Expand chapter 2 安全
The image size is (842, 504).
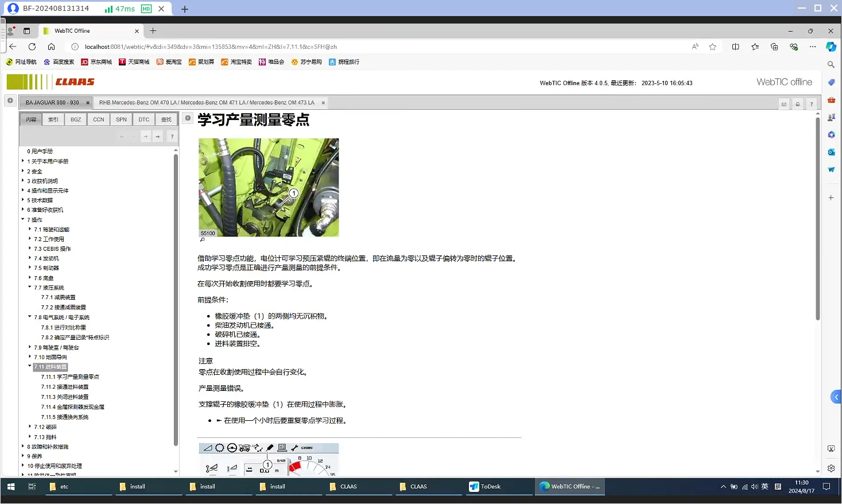click(23, 170)
